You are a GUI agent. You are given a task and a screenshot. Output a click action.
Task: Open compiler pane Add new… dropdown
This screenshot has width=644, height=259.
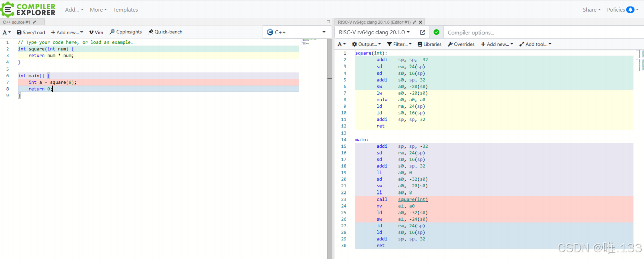click(x=497, y=44)
